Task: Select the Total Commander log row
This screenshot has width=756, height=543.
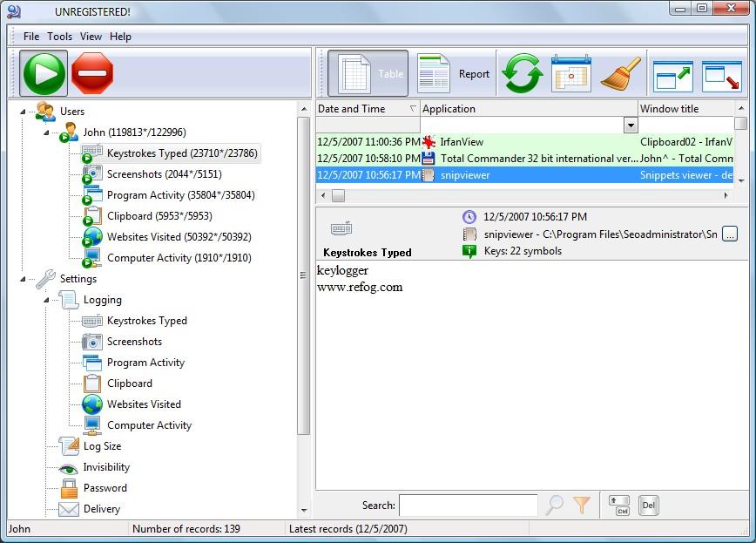Action: pos(524,159)
